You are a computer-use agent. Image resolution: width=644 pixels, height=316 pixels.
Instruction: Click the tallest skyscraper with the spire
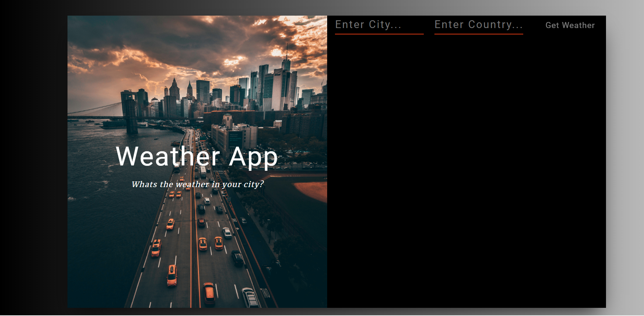[x=286, y=71]
